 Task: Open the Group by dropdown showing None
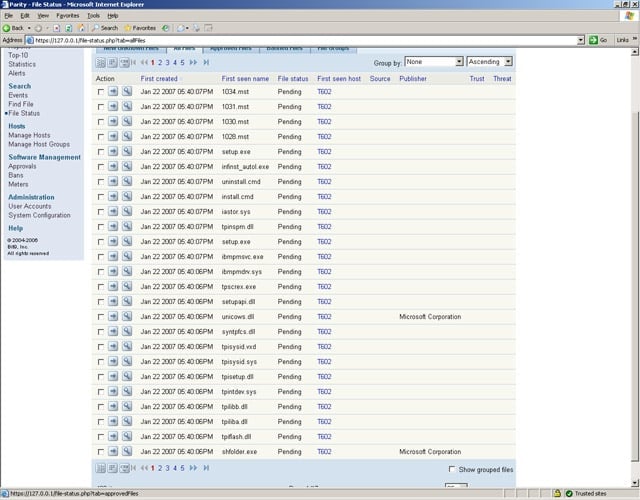[434, 62]
